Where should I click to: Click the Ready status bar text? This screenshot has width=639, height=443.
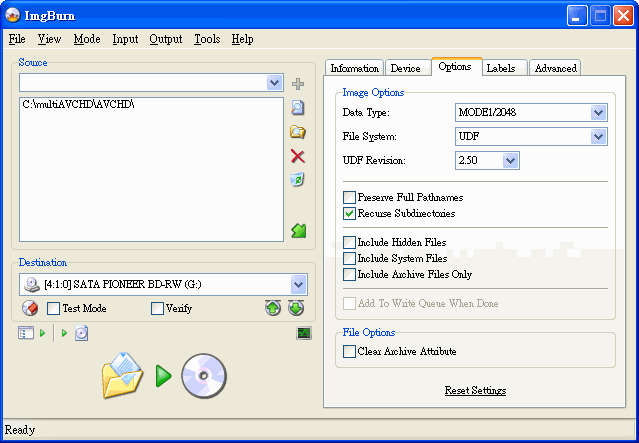(x=20, y=430)
